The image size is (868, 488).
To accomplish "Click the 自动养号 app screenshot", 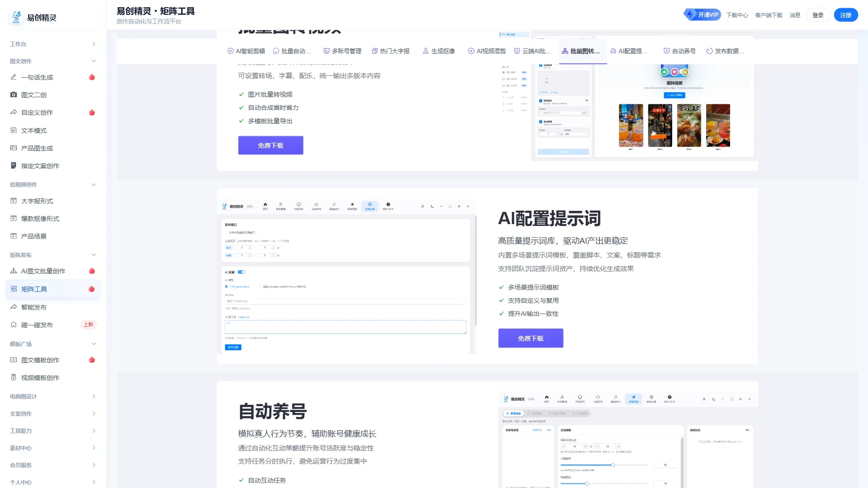I will (x=627, y=440).
